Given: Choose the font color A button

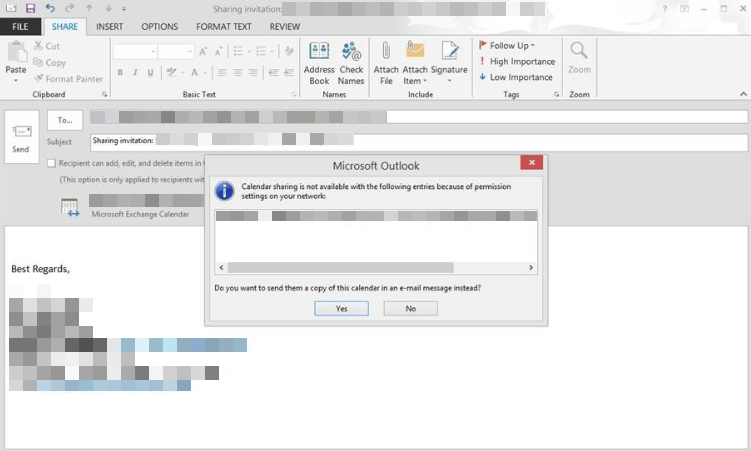Looking at the screenshot, I should pos(194,72).
